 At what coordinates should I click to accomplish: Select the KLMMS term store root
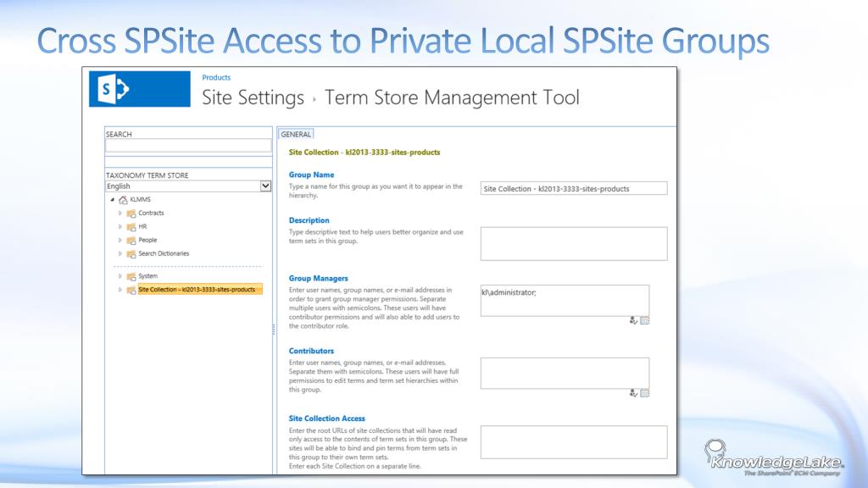pyautogui.click(x=140, y=199)
